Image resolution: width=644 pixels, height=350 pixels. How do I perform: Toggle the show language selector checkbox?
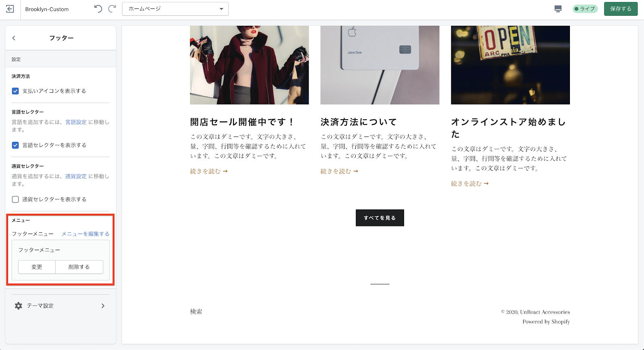[x=15, y=145]
